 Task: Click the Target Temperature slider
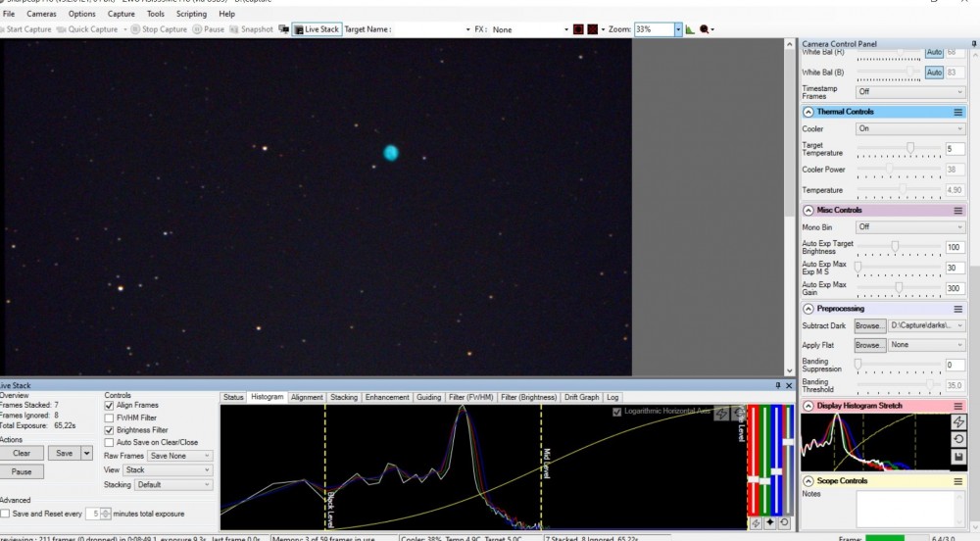(899, 149)
